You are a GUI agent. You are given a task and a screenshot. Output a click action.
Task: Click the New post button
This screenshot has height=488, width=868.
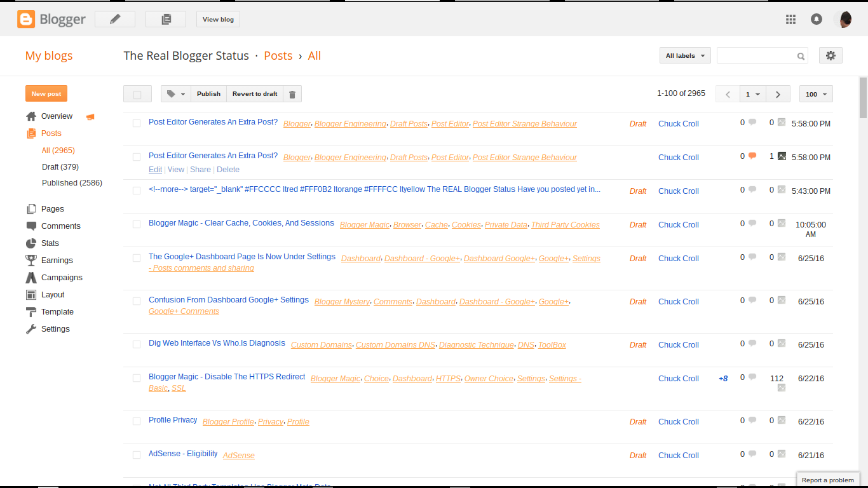[x=46, y=93]
